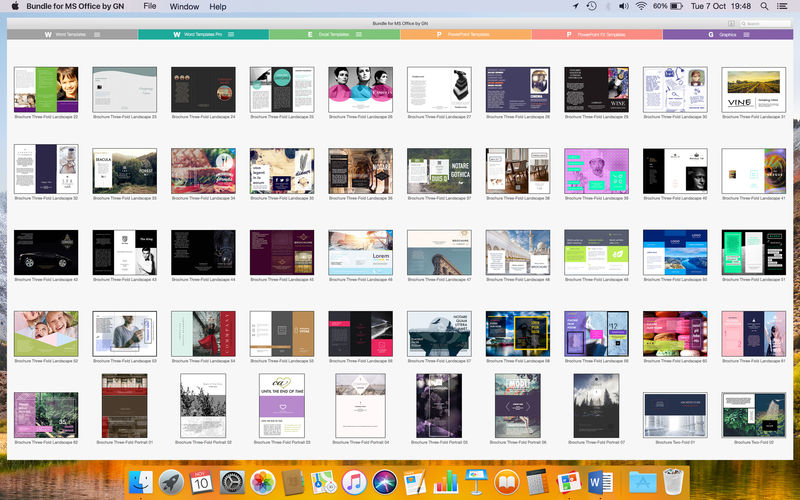Open Notification Center from the menu bar
The height and width of the screenshot is (500, 800).
click(781, 6)
